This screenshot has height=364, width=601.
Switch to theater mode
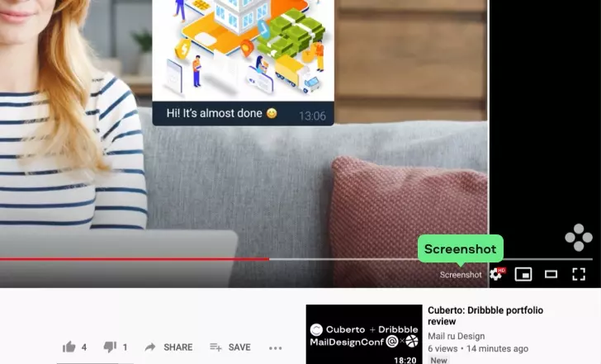coord(551,274)
